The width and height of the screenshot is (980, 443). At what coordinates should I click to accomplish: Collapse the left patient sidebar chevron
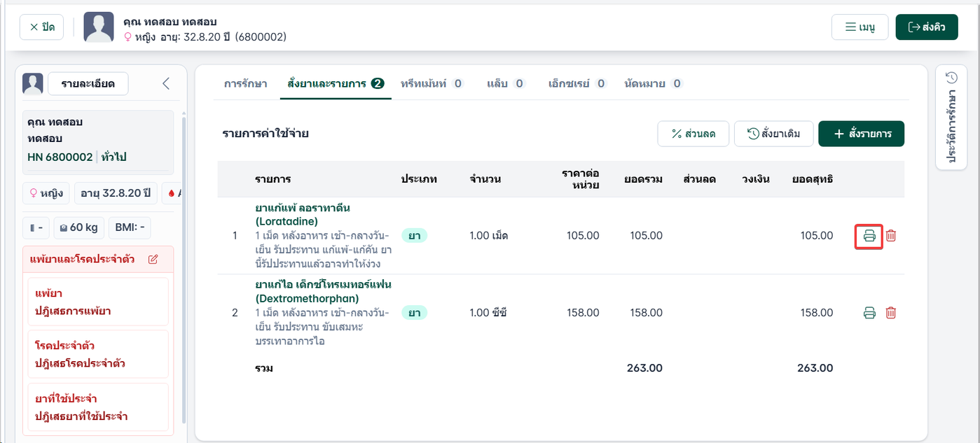click(166, 84)
